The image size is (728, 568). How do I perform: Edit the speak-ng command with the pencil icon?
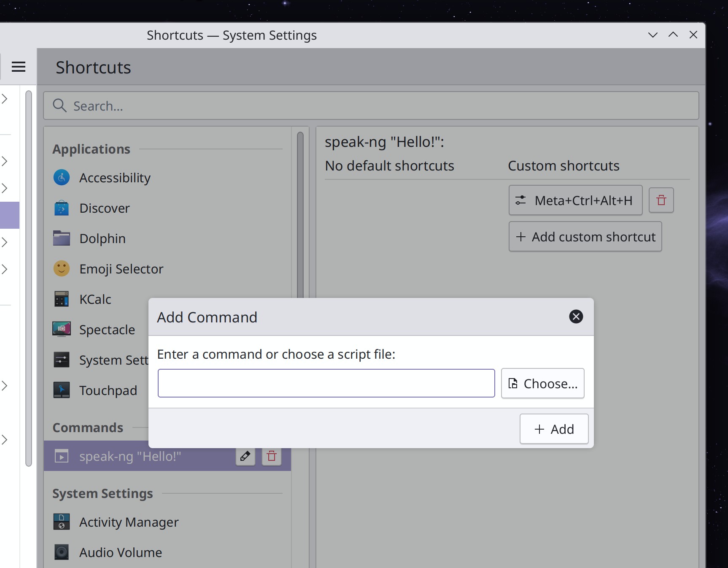click(x=245, y=457)
